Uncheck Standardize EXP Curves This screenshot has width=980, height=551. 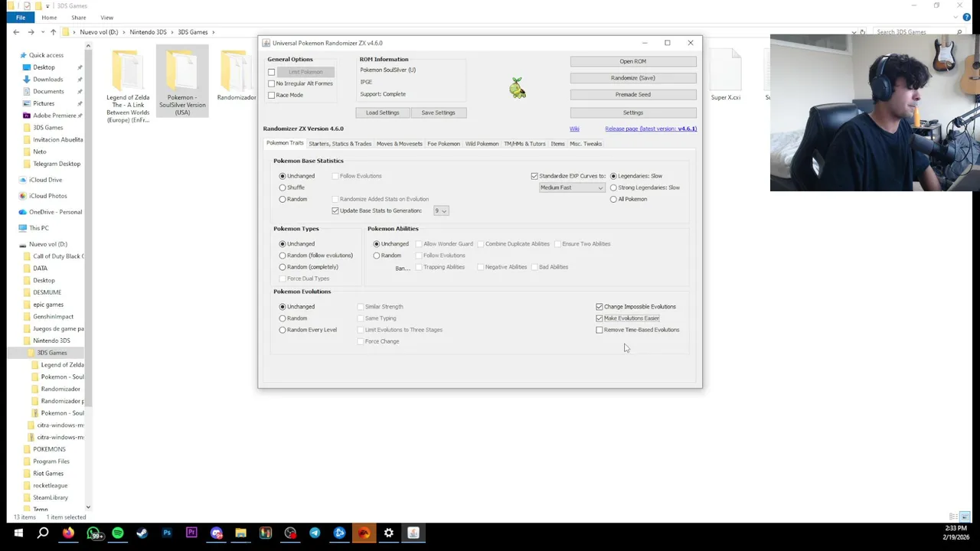click(534, 176)
